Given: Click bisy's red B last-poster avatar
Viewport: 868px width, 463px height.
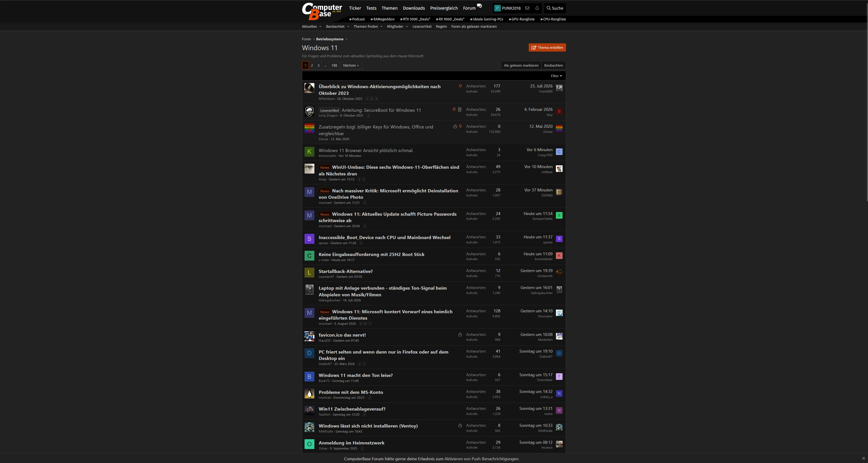Looking at the screenshot, I should tap(559, 112).
